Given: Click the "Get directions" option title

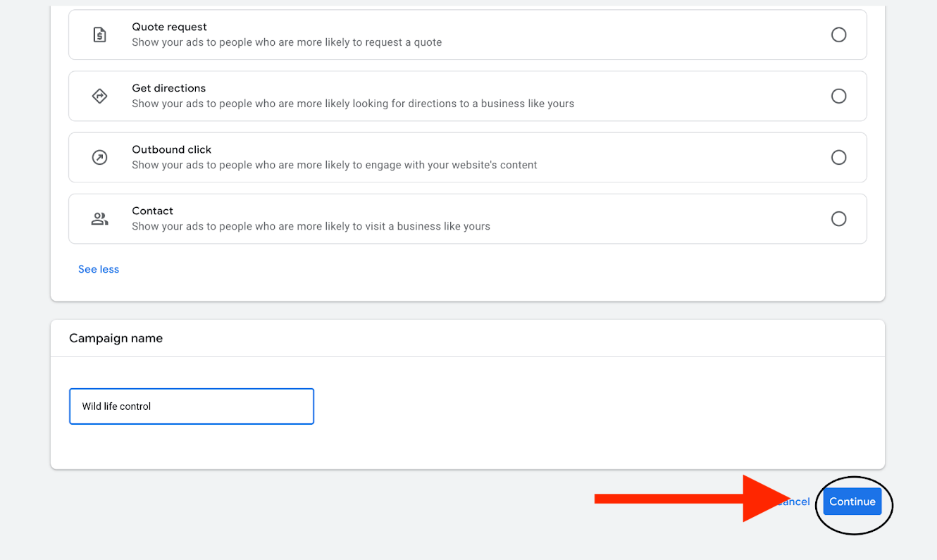Looking at the screenshot, I should click(168, 88).
